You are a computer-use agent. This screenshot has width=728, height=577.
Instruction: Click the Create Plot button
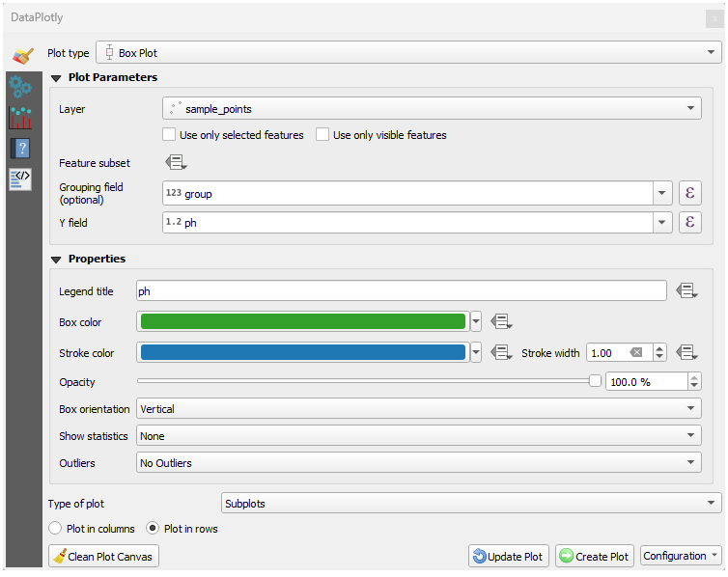tap(594, 556)
